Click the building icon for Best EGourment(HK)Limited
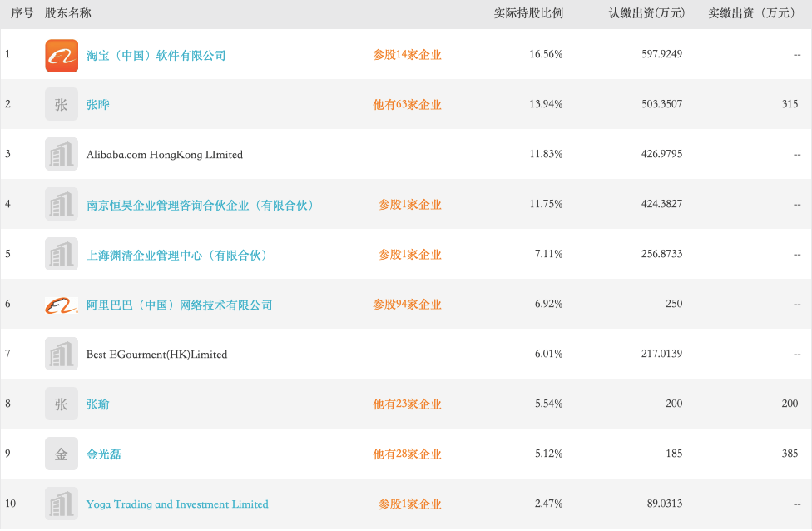The width and height of the screenshot is (812, 531). [x=62, y=354]
